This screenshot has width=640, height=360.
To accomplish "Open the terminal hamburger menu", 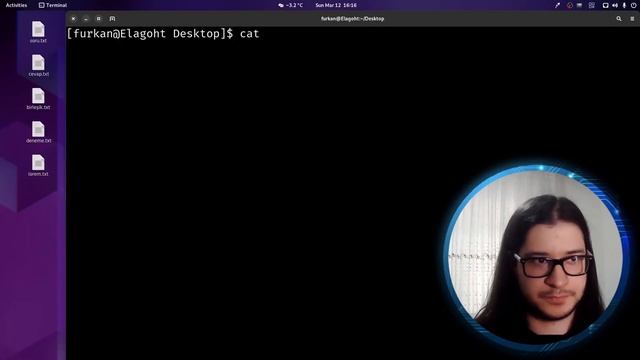I will [x=632, y=19].
